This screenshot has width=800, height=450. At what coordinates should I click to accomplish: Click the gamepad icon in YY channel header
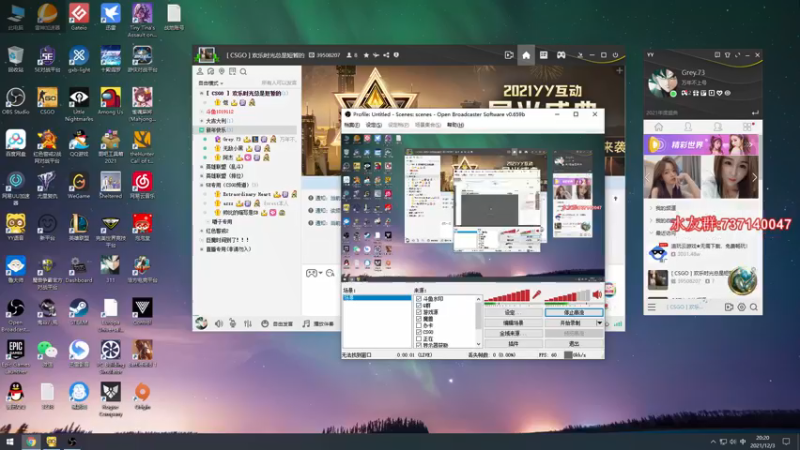(x=561, y=55)
